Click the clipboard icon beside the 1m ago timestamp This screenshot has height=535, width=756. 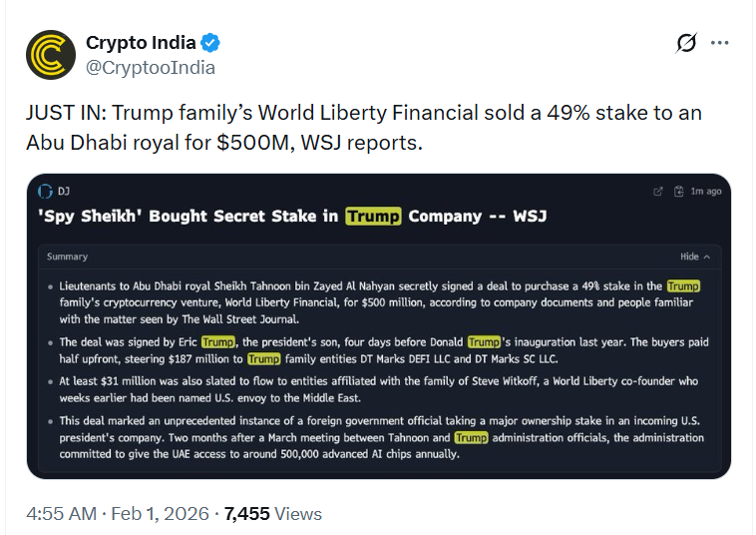click(678, 191)
